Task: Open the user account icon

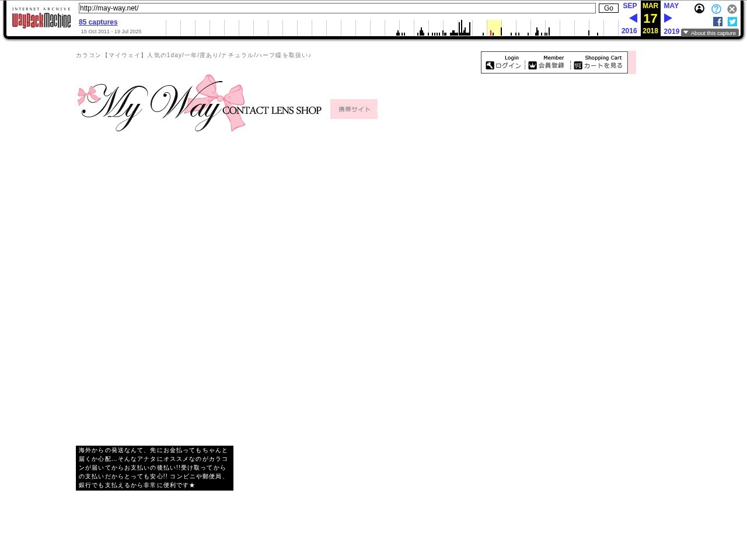Action: coord(699,9)
